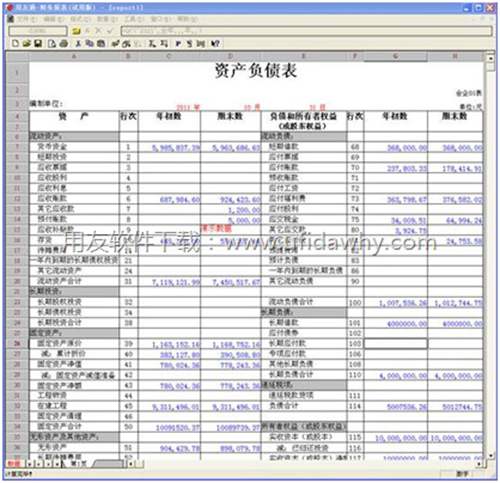Select column G header

coord(395,56)
